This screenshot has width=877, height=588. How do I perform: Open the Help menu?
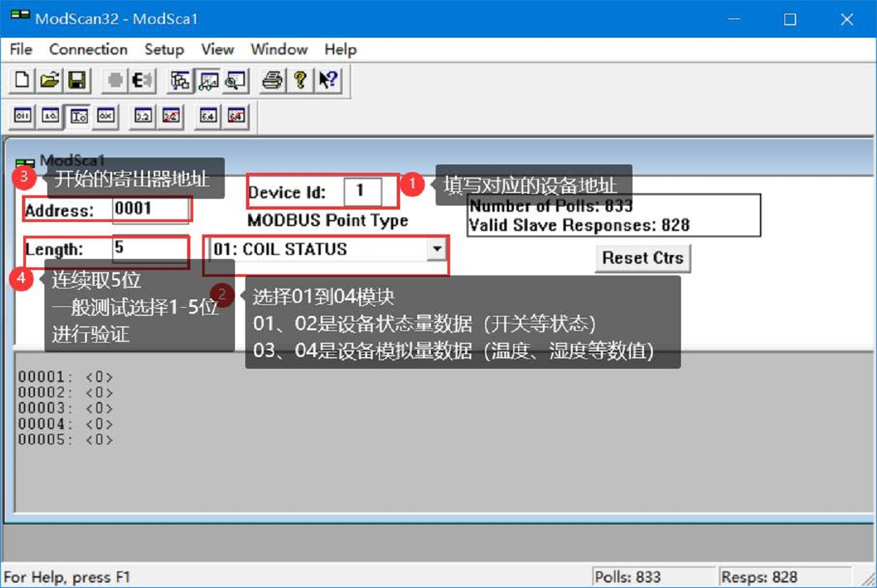click(341, 49)
